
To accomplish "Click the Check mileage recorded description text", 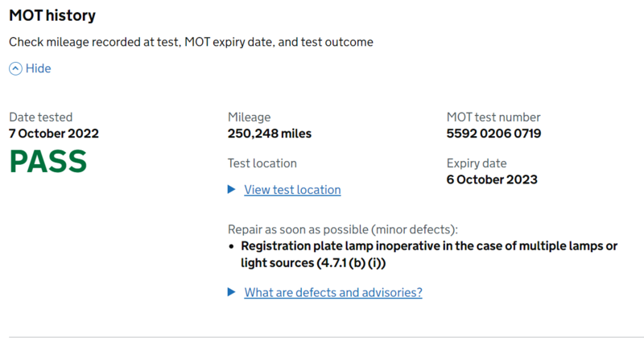I will tap(191, 42).
